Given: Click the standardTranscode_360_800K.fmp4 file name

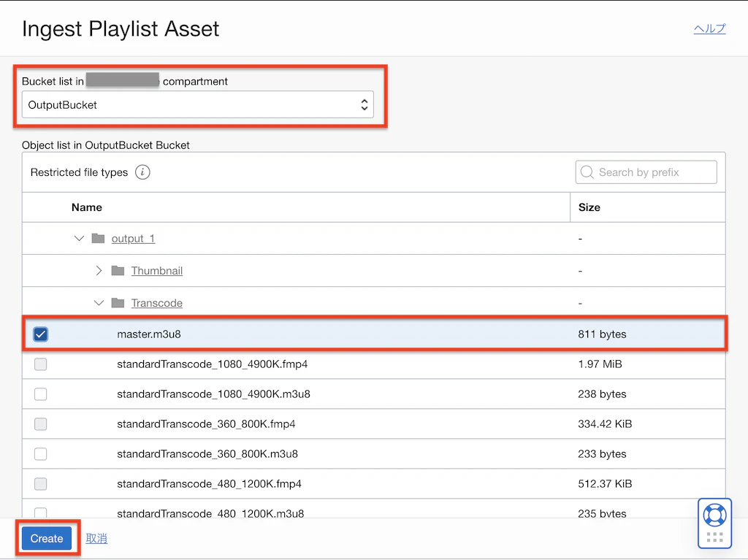Looking at the screenshot, I should (206, 424).
